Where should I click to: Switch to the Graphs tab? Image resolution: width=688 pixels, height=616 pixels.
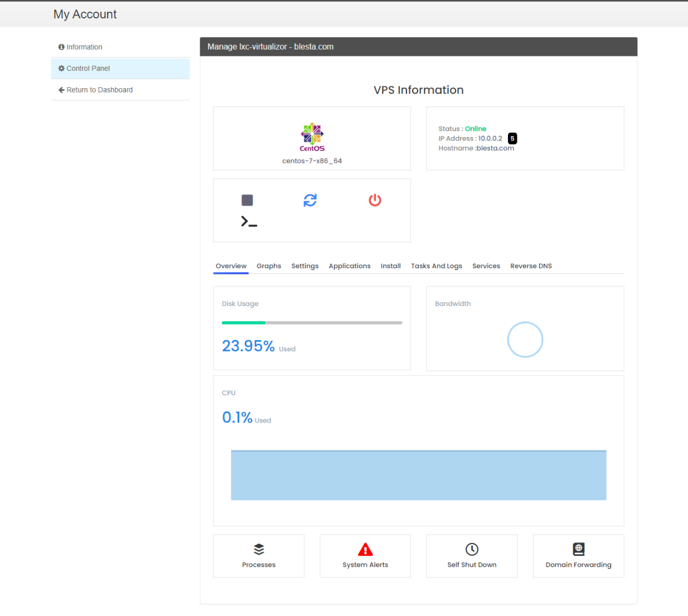pos(269,266)
